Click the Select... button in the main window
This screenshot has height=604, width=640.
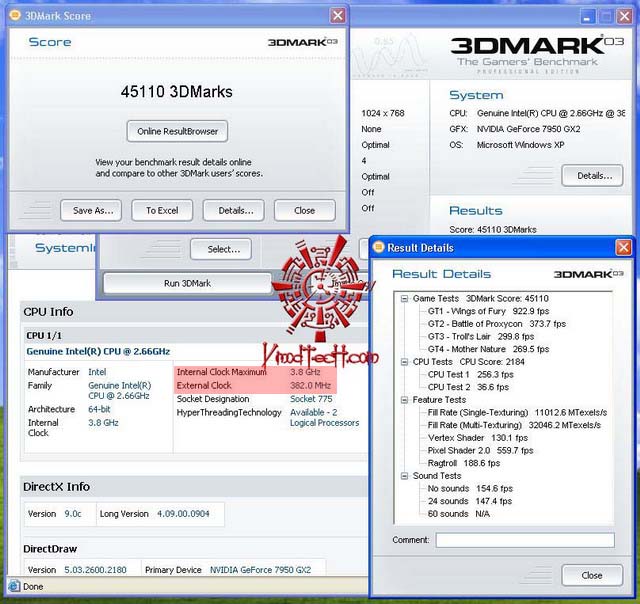(221, 249)
